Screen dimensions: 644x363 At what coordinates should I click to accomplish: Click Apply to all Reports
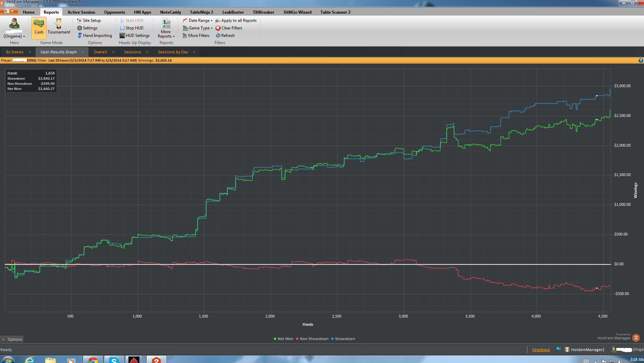tap(236, 21)
